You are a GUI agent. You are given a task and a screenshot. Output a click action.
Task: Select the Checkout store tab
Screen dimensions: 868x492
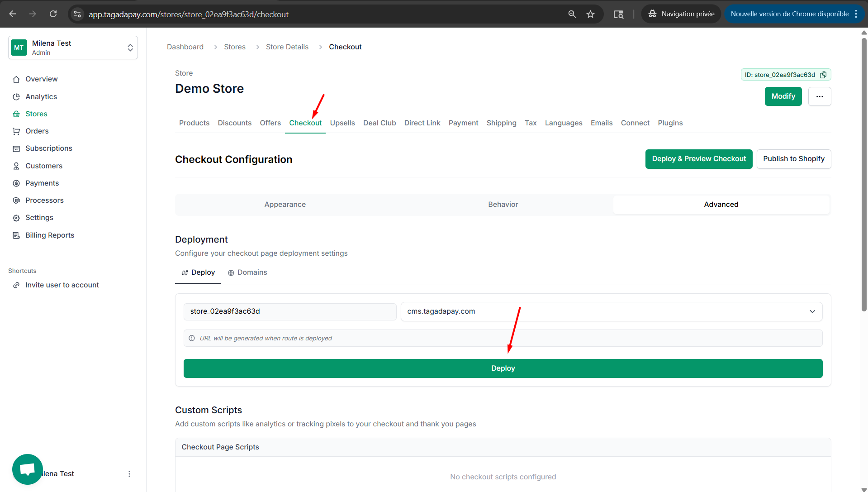(x=305, y=123)
